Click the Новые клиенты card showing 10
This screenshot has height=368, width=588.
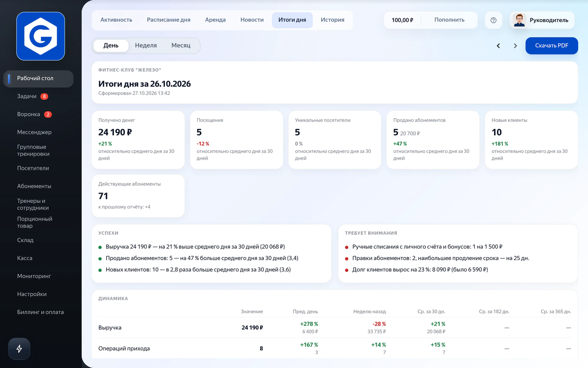pyautogui.click(x=531, y=140)
